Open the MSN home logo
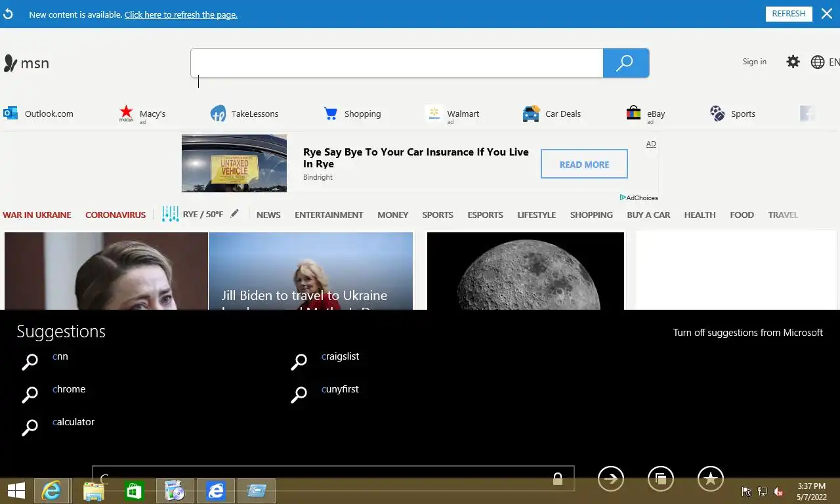Viewport: 840px width, 504px height. point(26,63)
